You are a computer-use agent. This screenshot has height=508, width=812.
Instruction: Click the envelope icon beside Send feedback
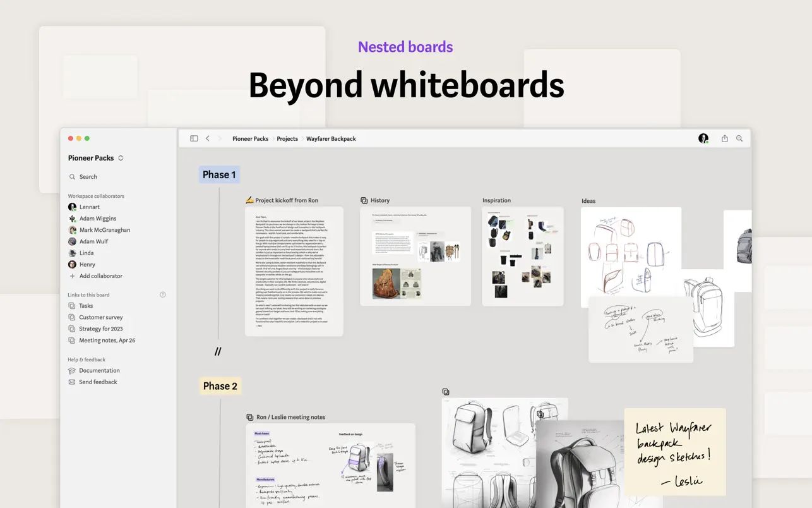[71, 382]
